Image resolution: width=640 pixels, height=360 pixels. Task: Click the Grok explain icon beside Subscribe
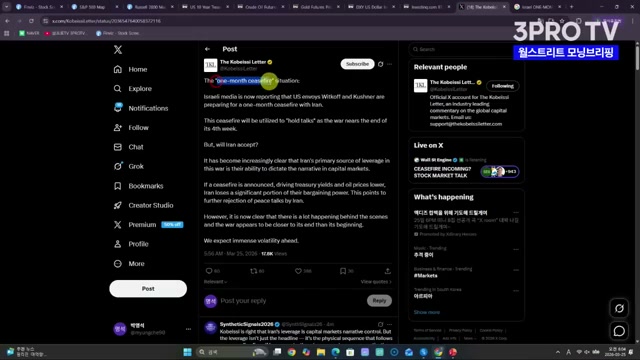pyautogui.click(x=380, y=64)
